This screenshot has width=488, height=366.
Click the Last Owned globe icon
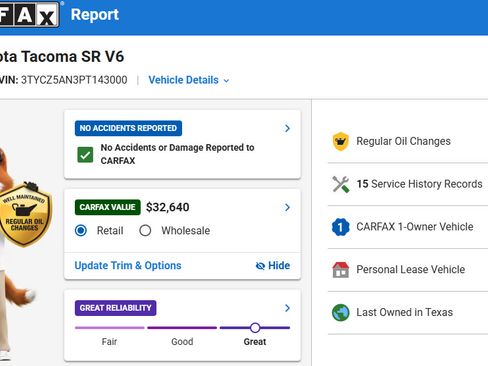pyautogui.click(x=340, y=313)
